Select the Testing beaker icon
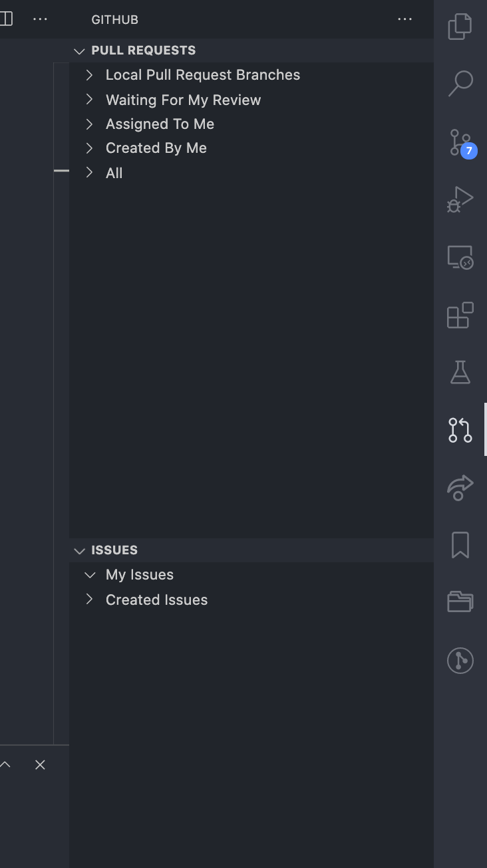The width and height of the screenshot is (487, 868). tap(460, 372)
